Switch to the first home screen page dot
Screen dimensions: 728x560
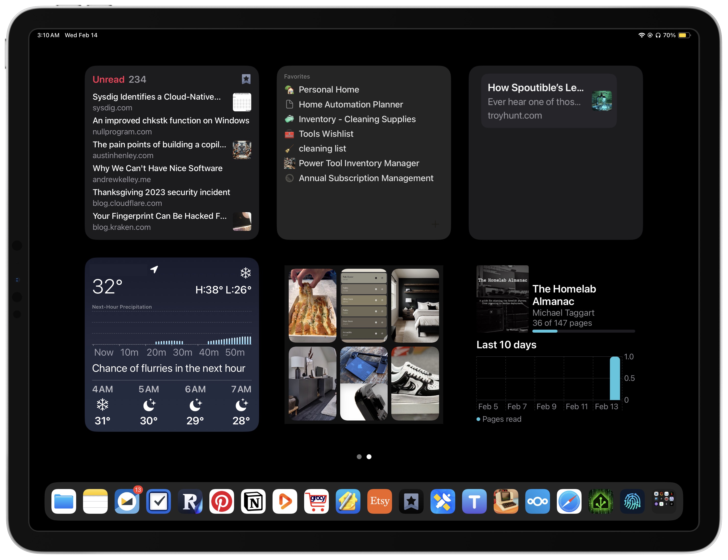359,457
